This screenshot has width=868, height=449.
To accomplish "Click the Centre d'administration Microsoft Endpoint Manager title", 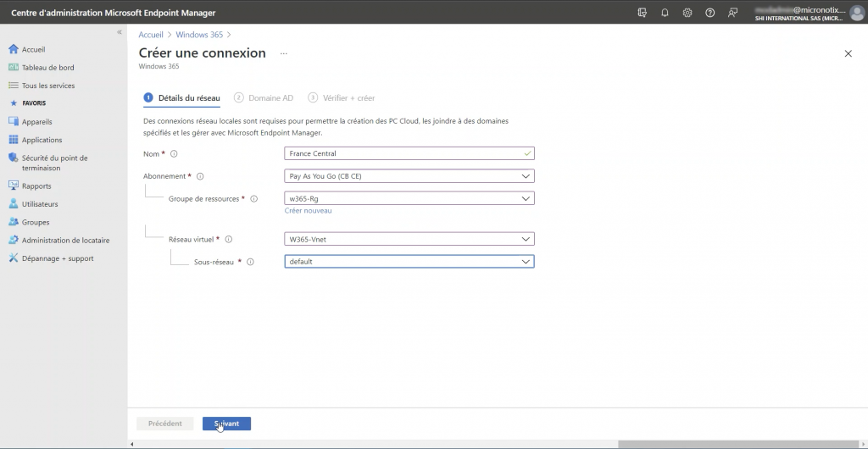I will [x=114, y=13].
